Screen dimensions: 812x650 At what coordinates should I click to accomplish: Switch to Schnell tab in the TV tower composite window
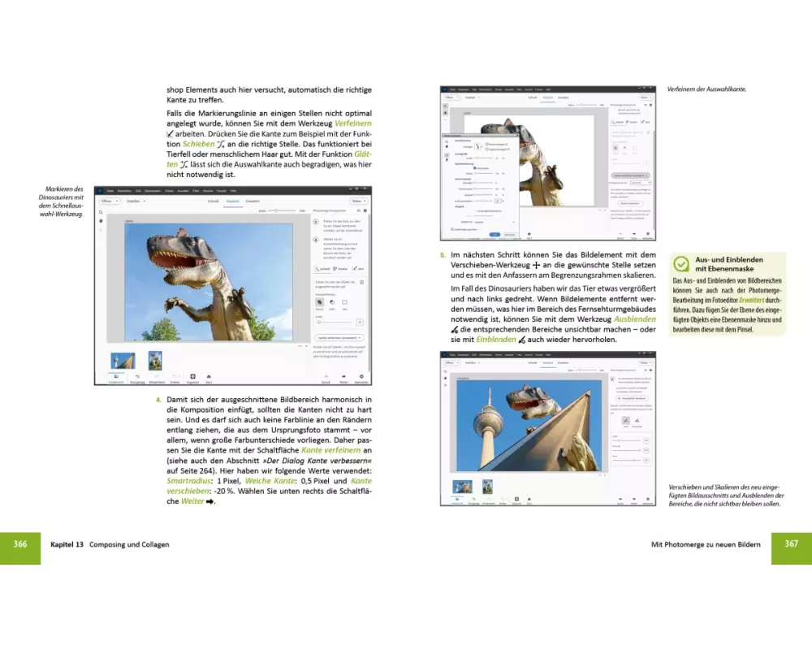pos(533,363)
